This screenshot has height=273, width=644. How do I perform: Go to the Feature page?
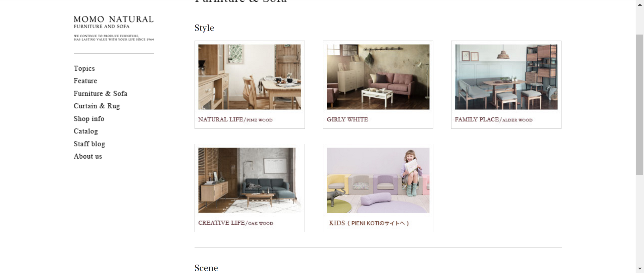pos(85,81)
